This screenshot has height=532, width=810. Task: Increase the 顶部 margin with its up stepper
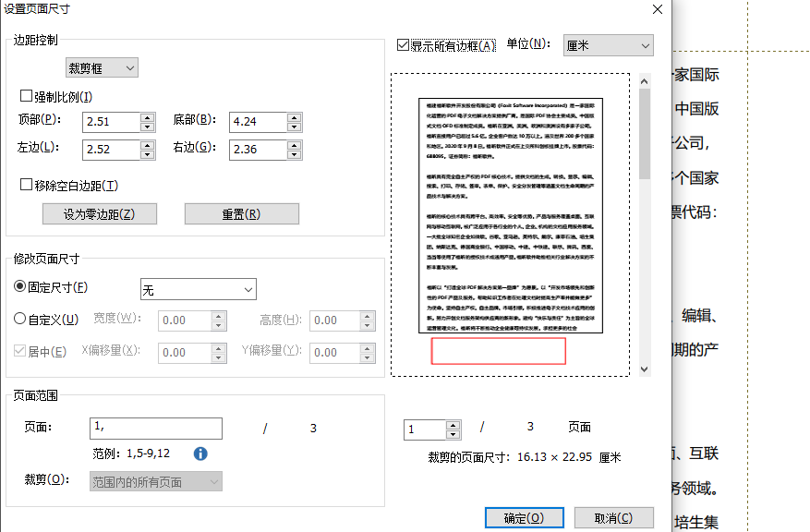(x=147, y=116)
